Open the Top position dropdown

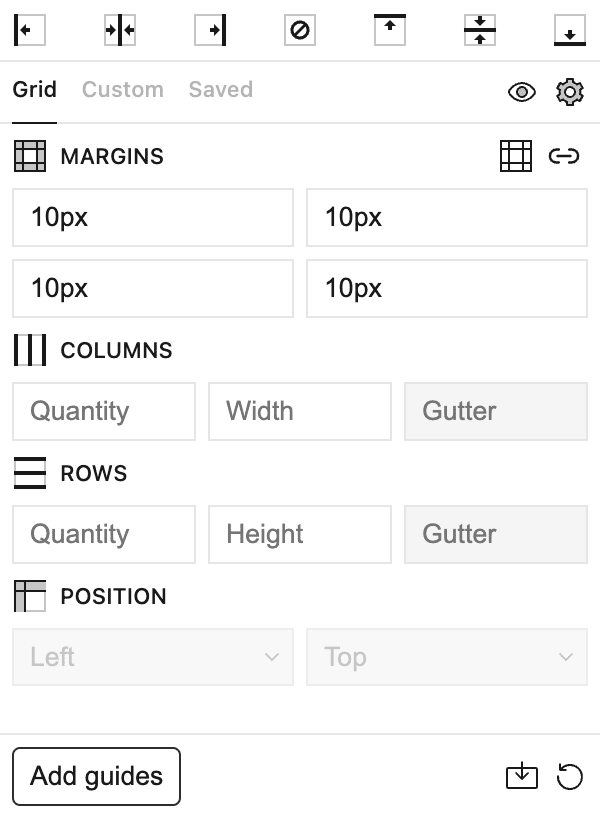click(447, 657)
